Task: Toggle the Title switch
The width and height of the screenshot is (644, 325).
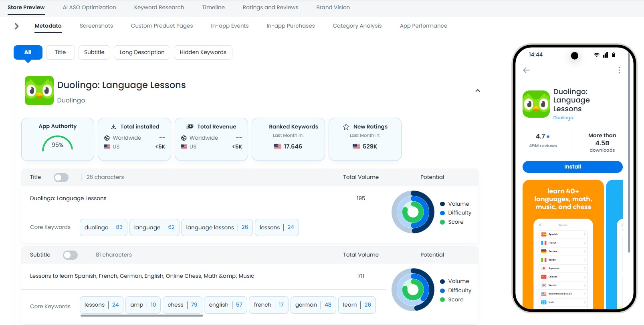Action: [61, 177]
